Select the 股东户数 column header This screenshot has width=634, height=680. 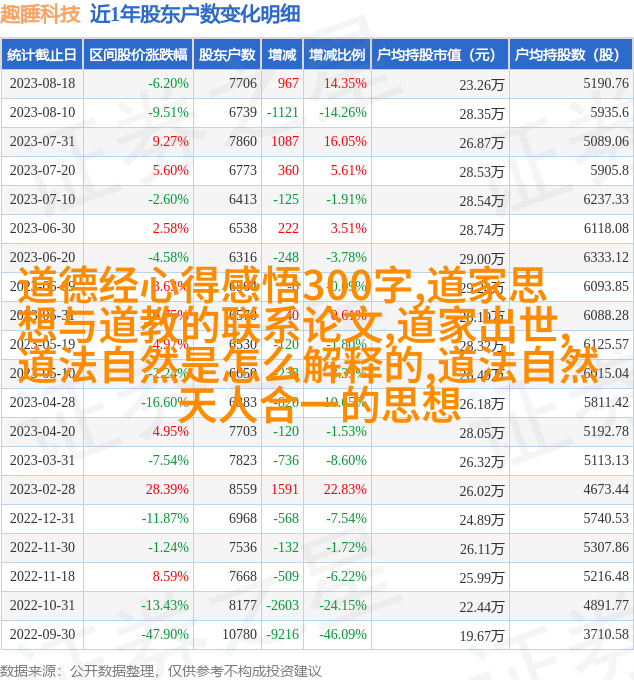coord(227,55)
